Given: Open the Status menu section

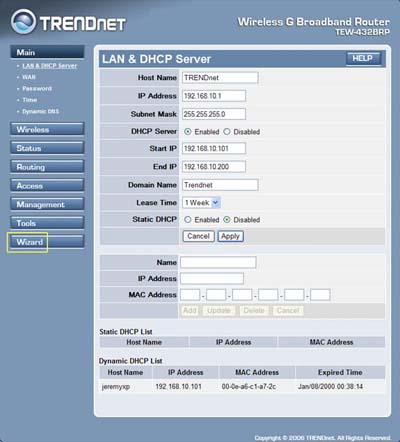Looking at the screenshot, I should [x=47, y=148].
